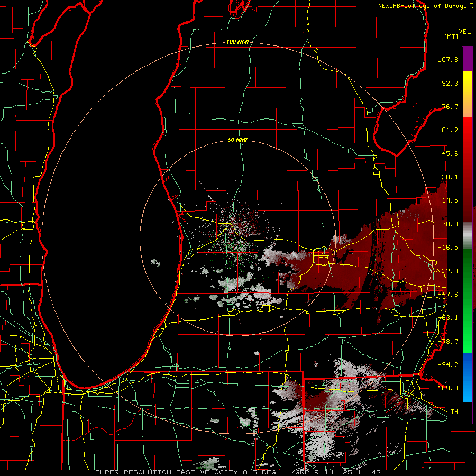Click the gray near-zero segment of color bar
Viewport: 476px width, 476px height.
pos(467,235)
